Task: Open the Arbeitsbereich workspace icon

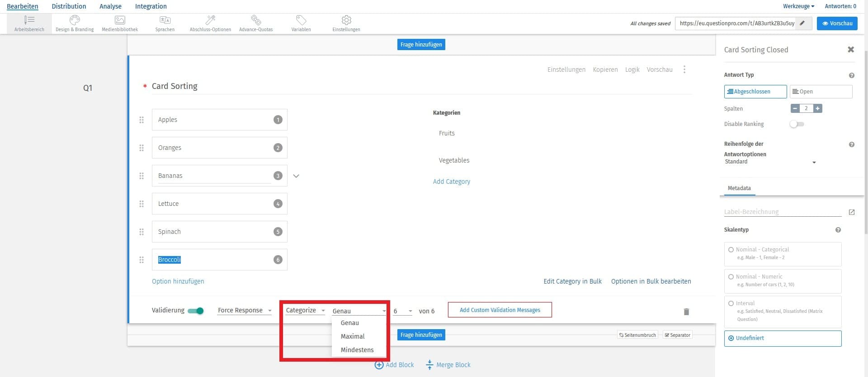Action: (29, 20)
